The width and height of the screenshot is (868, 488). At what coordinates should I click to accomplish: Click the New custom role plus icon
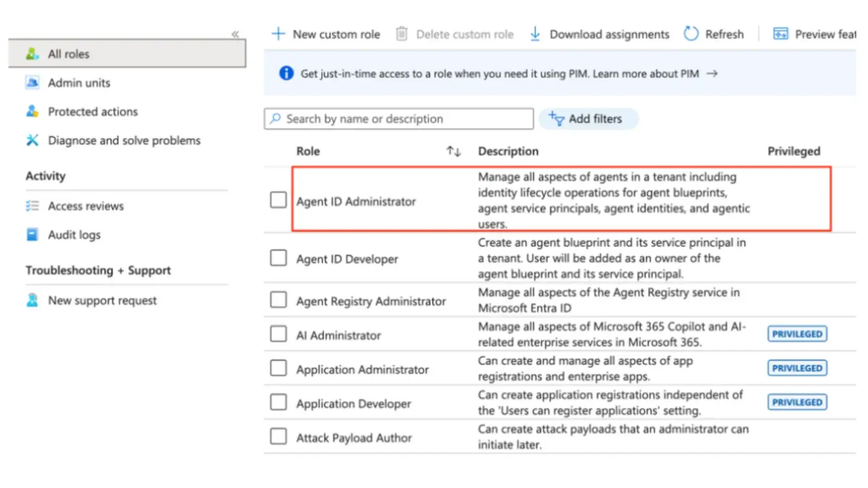click(x=278, y=34)
